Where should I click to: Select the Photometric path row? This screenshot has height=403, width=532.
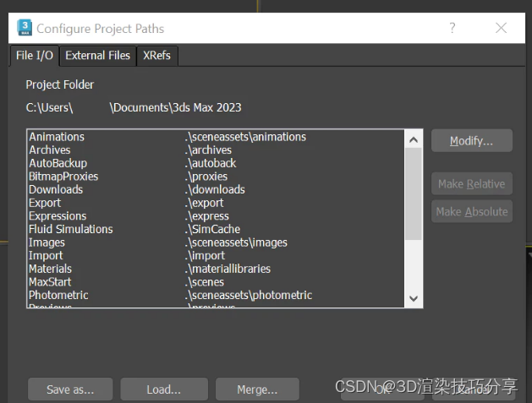pyautogui.click(x=216, y=296)
